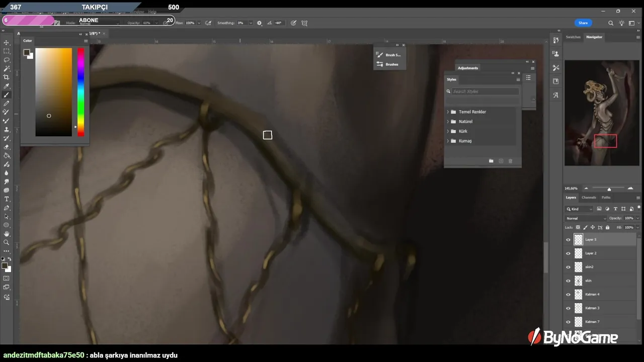Open layer filter Kind dropdown
This screenshot has width=644, height=362.
point(579,209)
